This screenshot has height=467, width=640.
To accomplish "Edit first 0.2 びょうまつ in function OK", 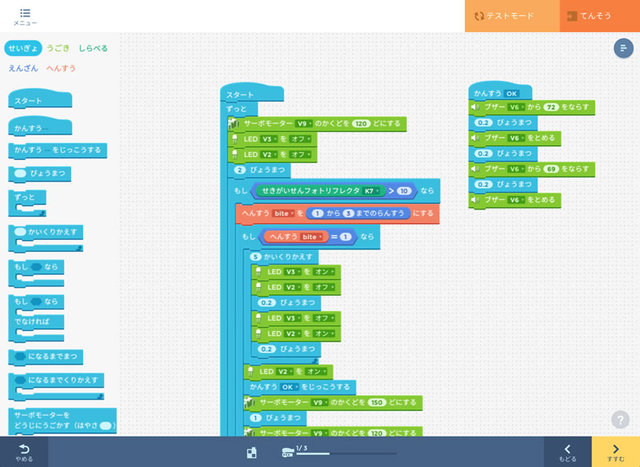I will tap(483, 122).
